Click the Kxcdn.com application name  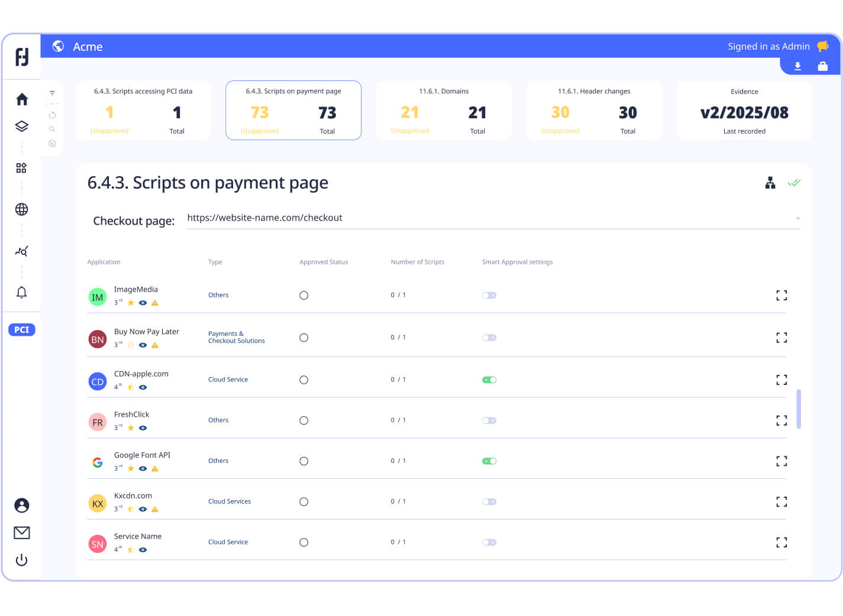pyautogui.click(x=133, y=496)
